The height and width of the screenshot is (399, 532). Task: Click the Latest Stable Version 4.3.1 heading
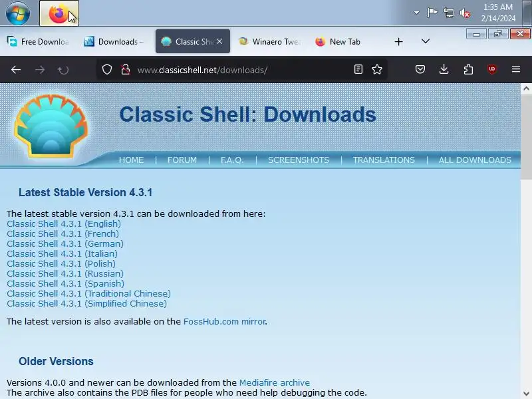coord(86,192)
